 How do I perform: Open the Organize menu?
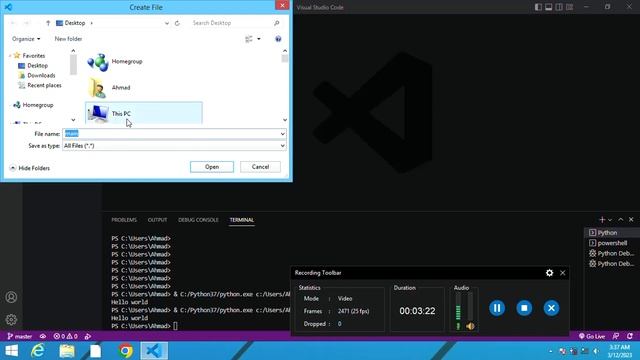pos(26,39)
